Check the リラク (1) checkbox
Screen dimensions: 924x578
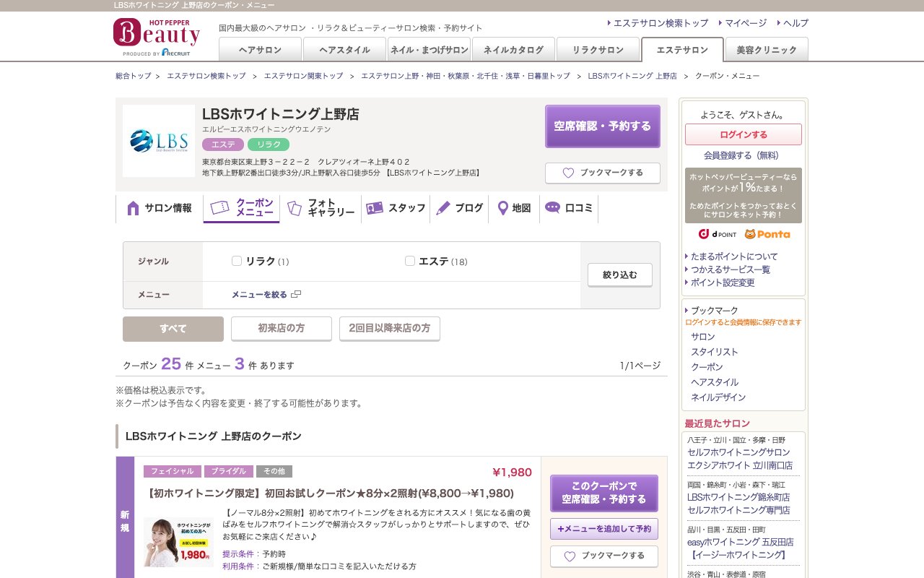coord(237,261)
